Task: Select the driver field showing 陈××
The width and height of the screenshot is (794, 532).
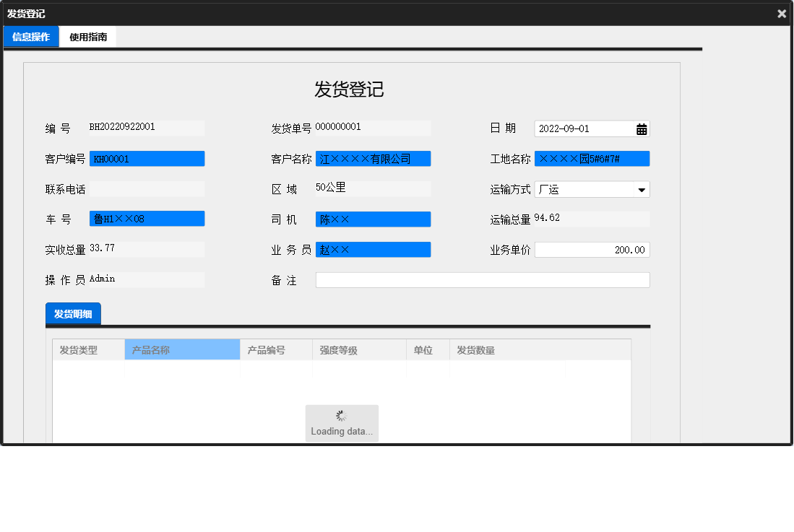Action: click(x=373, y=219)
